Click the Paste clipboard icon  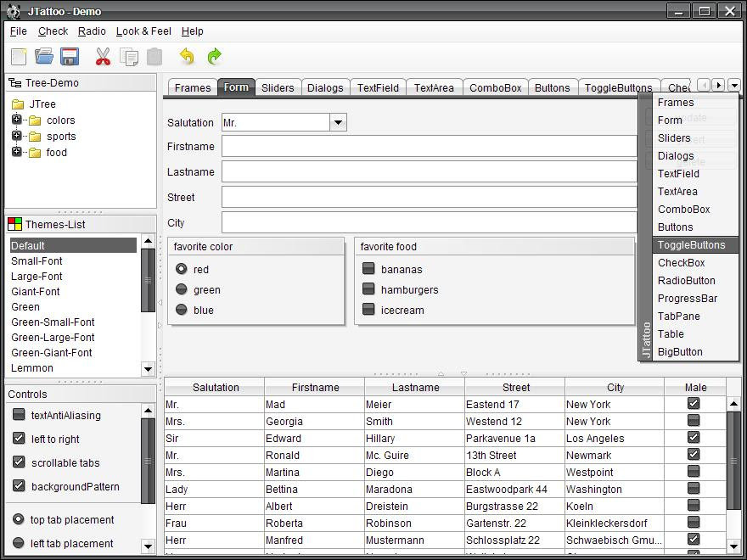click(154, 57)
